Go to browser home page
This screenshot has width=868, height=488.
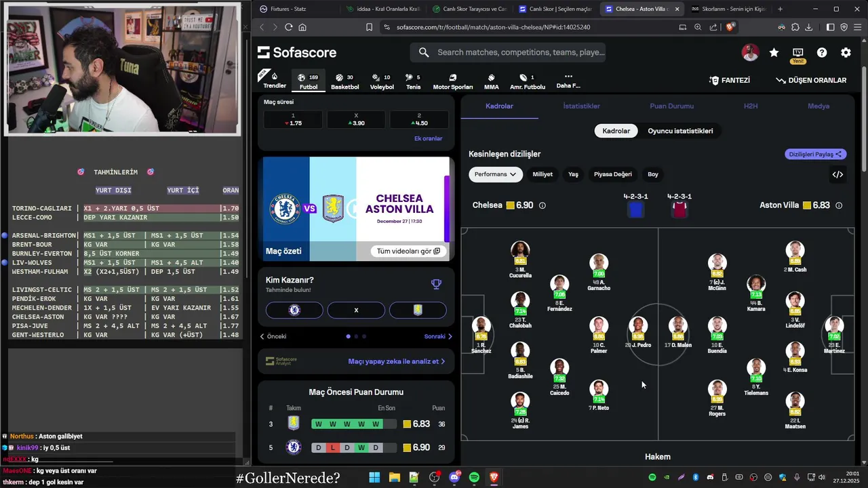[302, 27]
